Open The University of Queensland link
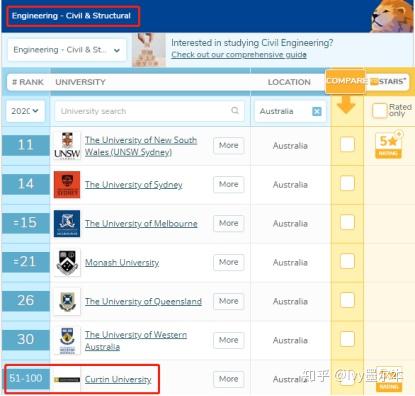Screen dimensions: 415x396 (143, 301)
